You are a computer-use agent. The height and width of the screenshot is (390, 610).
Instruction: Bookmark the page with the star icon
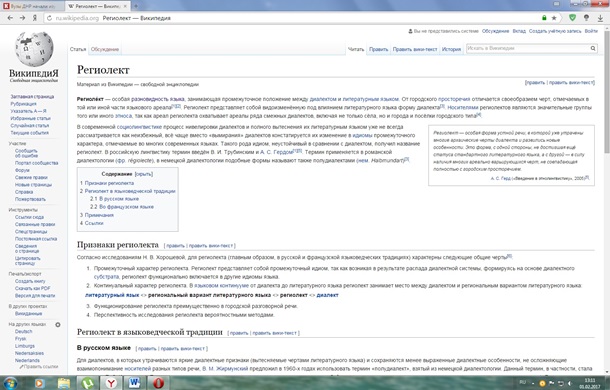tap(554, 18)
